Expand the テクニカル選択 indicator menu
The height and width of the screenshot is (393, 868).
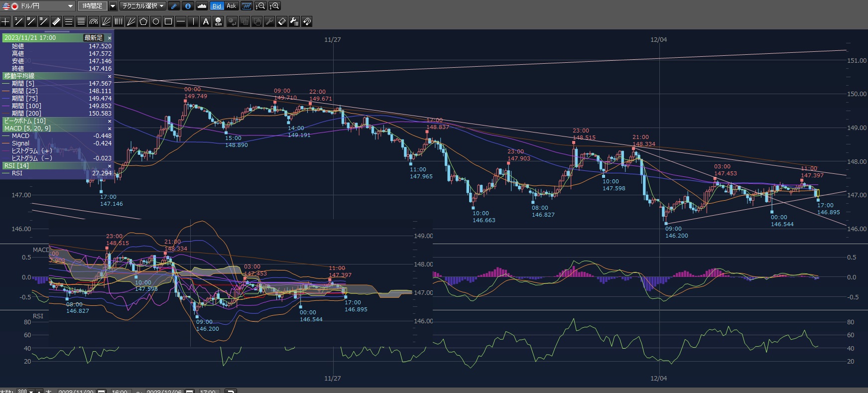pyautogui.click(x=143, y=6)
